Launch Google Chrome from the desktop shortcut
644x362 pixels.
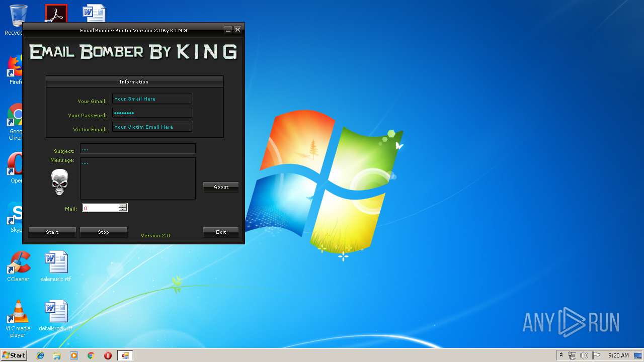15,122
